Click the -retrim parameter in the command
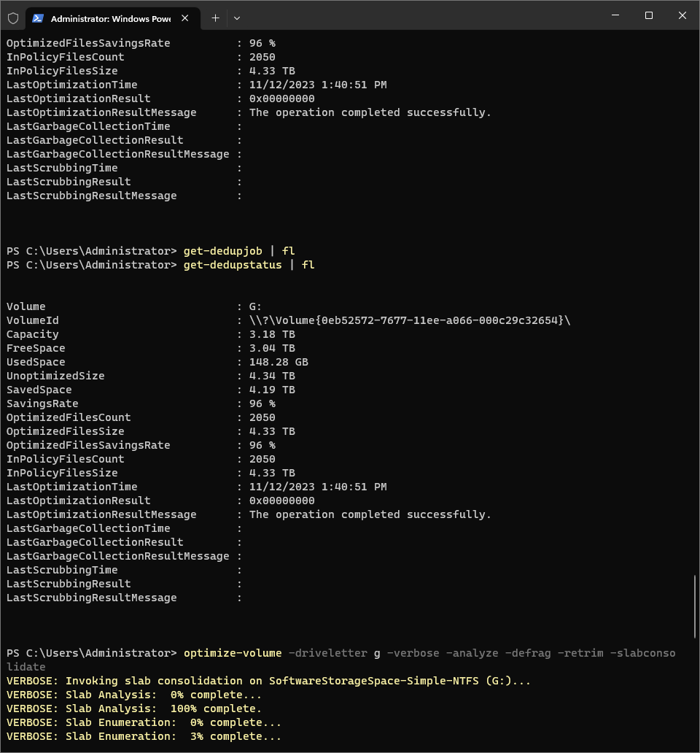This screenshot has height=753, width=700. [x=580, y=653]
